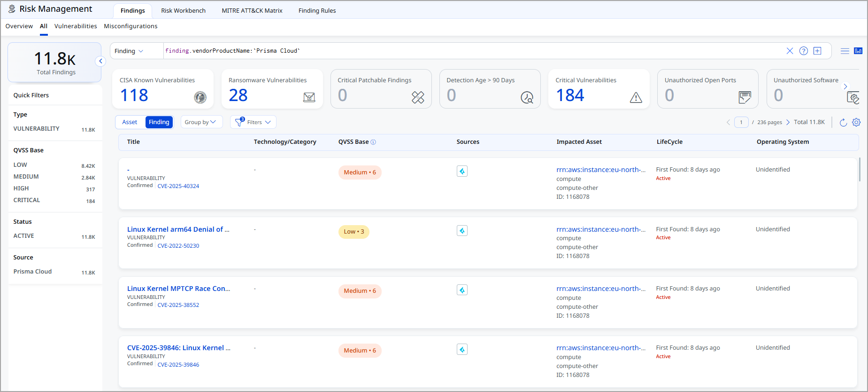This screenshot has width=868, height=392.
Task: Clear the search query with the X icon
Action: click(790, 51)
